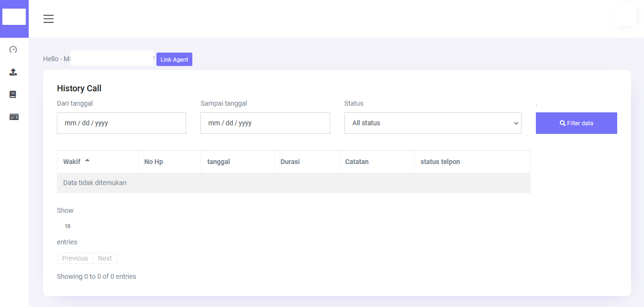Click the Dari tanggal date field

click(x=122, y=123)
